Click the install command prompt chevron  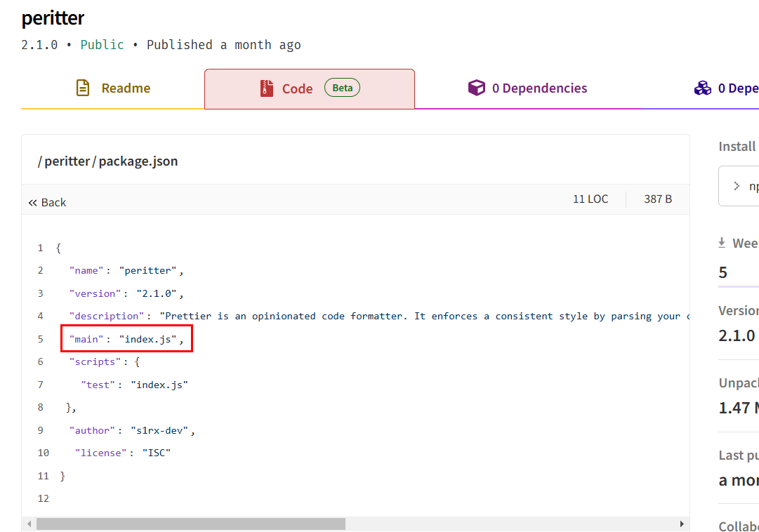click(x=737, y=186)
